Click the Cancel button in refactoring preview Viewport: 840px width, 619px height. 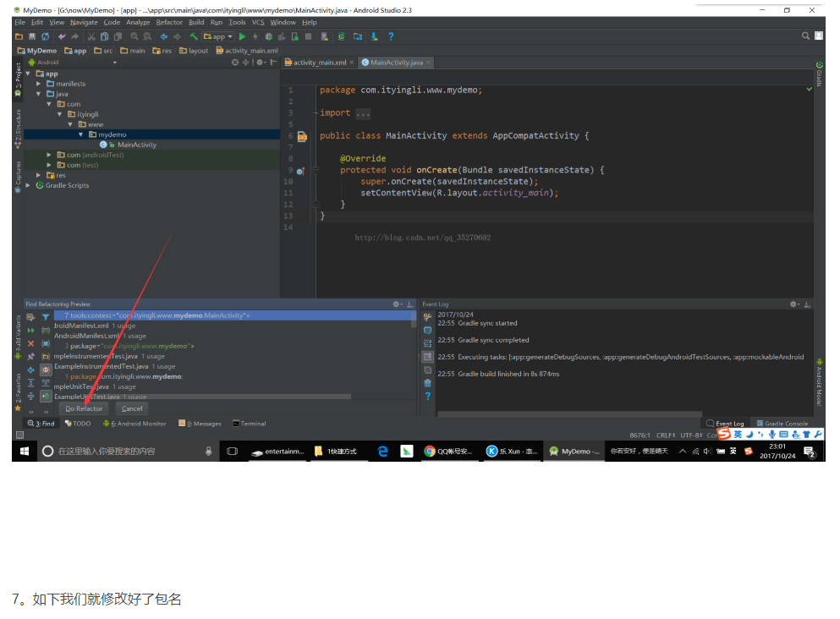132,408
